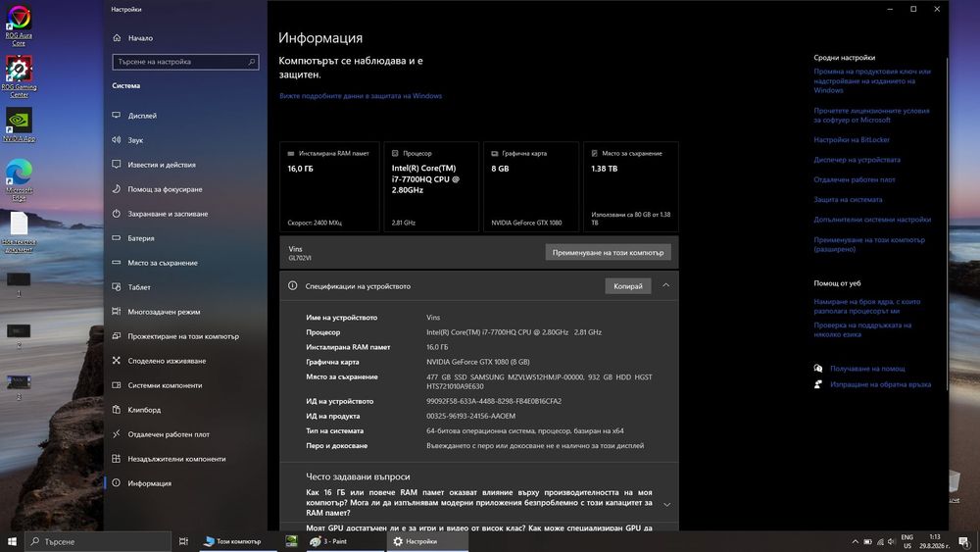The height and width of the screenshot is (552, 980).
Task: Launch NVIDIA App desktop shortcut
Action: tap(19, 125)
